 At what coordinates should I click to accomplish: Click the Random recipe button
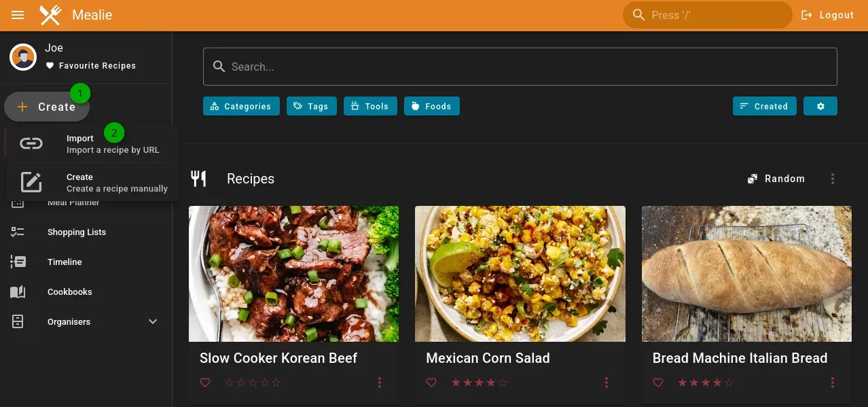tap(776, 179)
